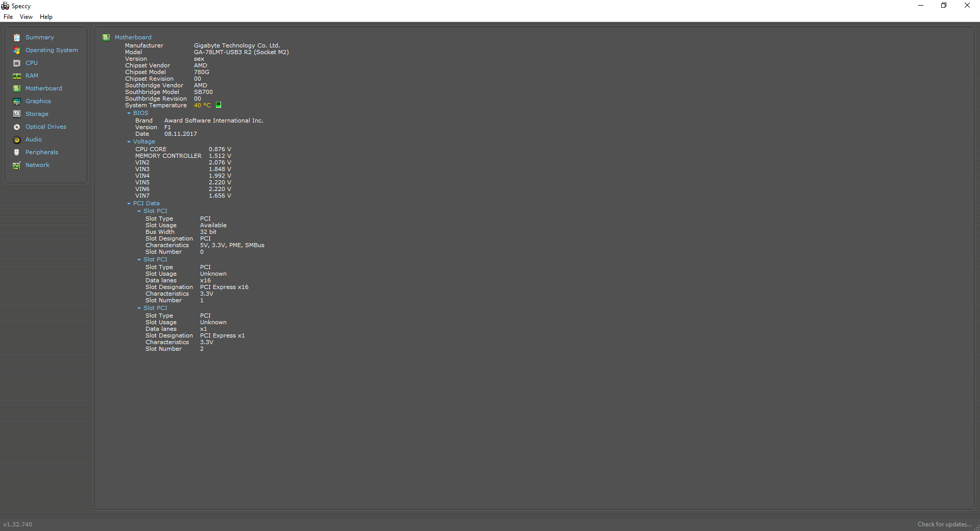Select the Operating System text label
980x531 pixels.
(52, 50)
